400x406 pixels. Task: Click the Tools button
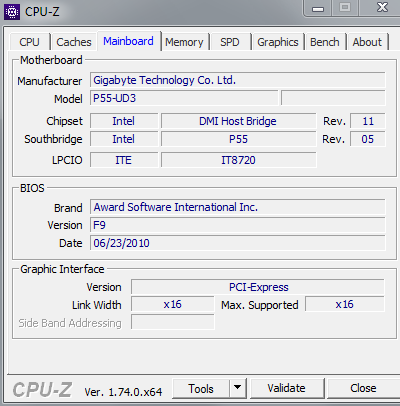[x=201, y=388]
